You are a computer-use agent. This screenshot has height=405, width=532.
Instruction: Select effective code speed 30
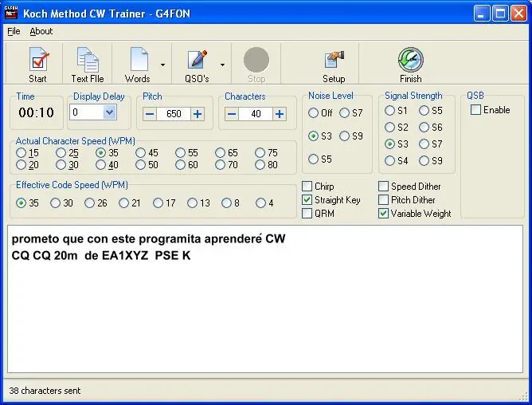(55, 203)
